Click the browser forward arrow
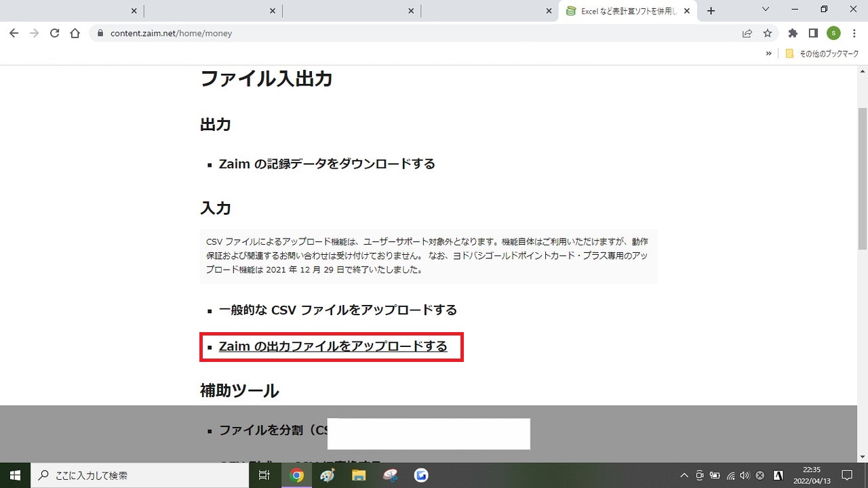Viewport: 868px width, 488px height. [x=34, y=33]
